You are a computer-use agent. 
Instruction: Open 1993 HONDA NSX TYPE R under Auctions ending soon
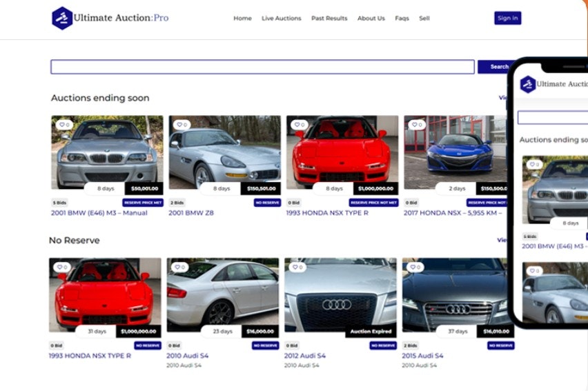pos(327,213)
